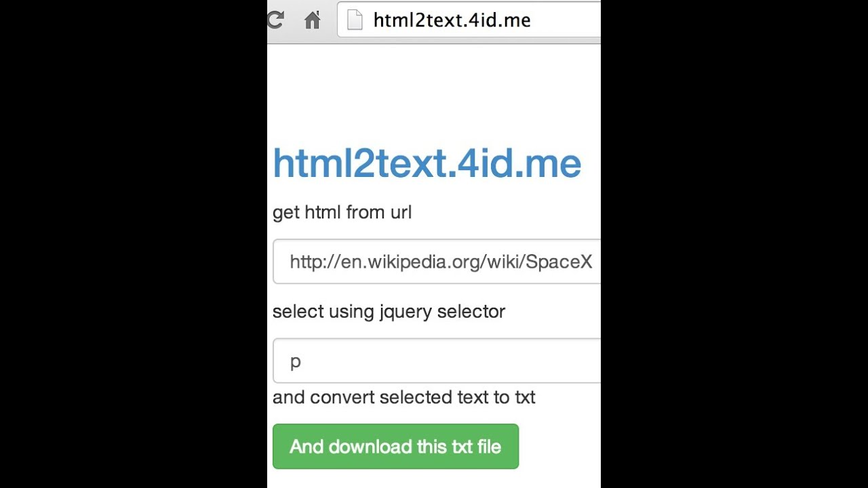
Task: Click white space below the download button
Action: click(434, 479)
